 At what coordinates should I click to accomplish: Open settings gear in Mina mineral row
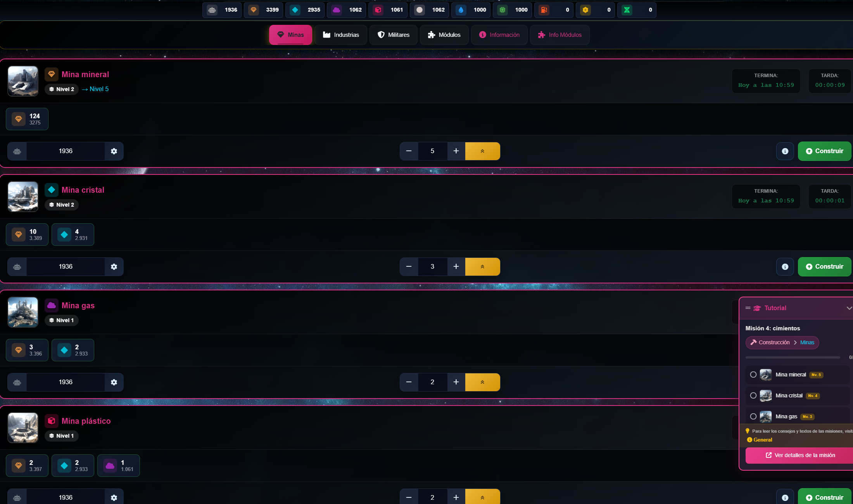pos(114,151)
